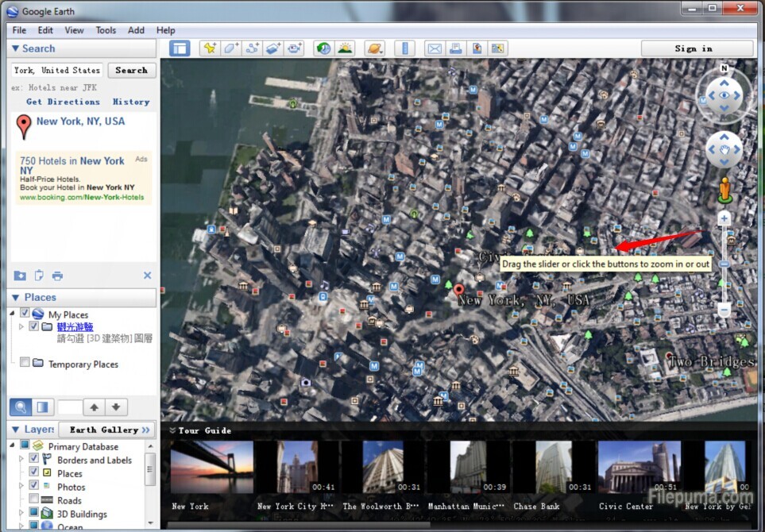Copy search results to clipboard icon
765x532 pixels.
(39, 276)
